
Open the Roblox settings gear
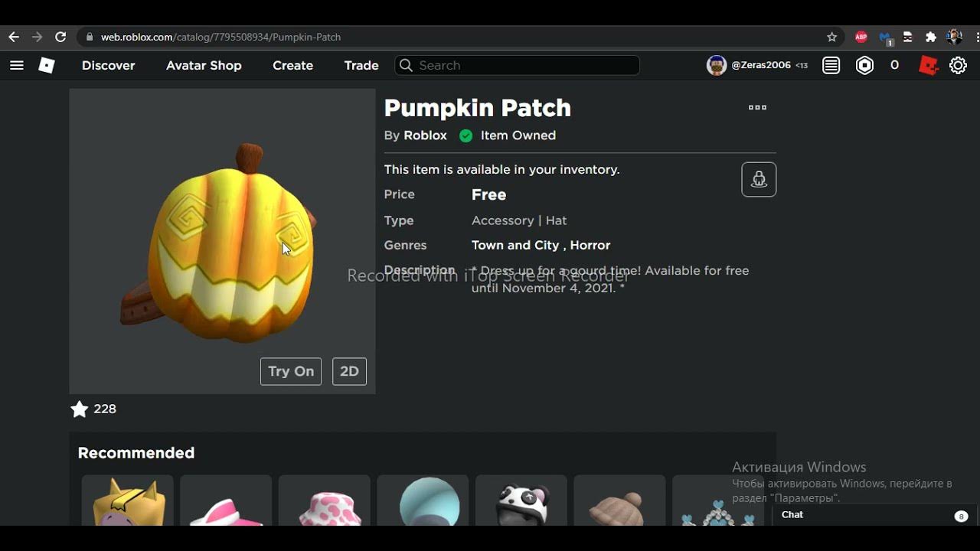pos(958,66)
